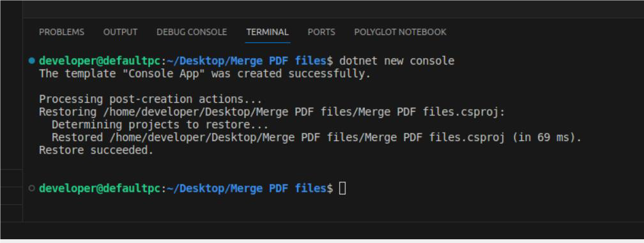Click the '(in 69 ms)' timing text
The width and height of the screenshot is (644, 243).
(x=544, y=138)
